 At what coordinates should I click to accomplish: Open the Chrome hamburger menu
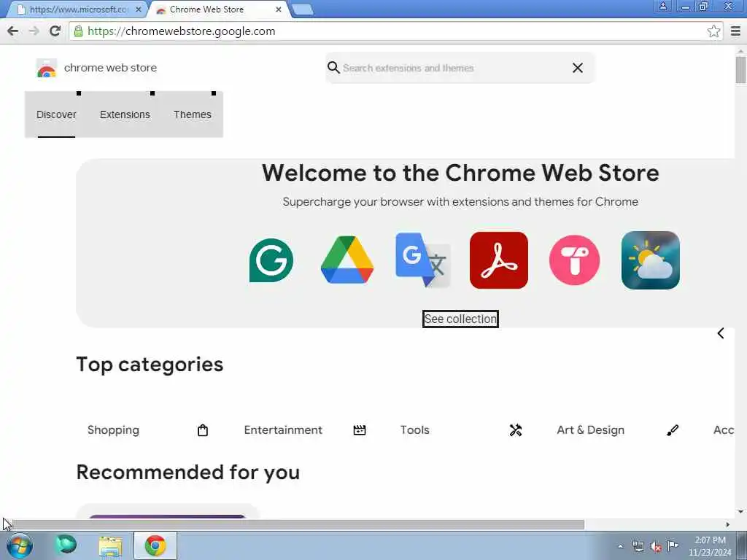[735, 31]
